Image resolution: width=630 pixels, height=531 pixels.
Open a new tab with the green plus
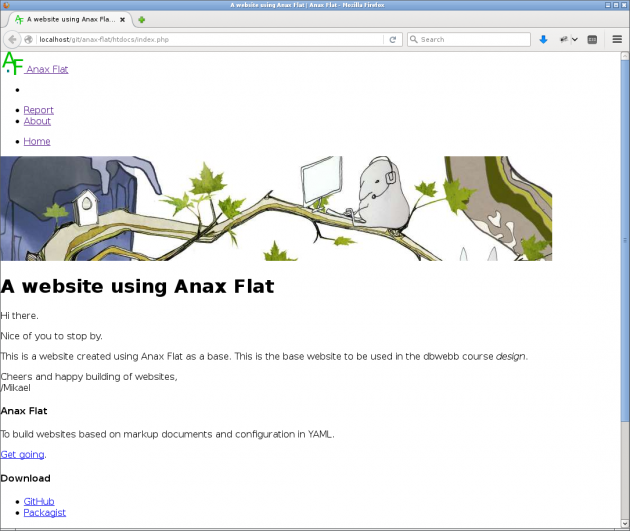click(x=141, y=19)
